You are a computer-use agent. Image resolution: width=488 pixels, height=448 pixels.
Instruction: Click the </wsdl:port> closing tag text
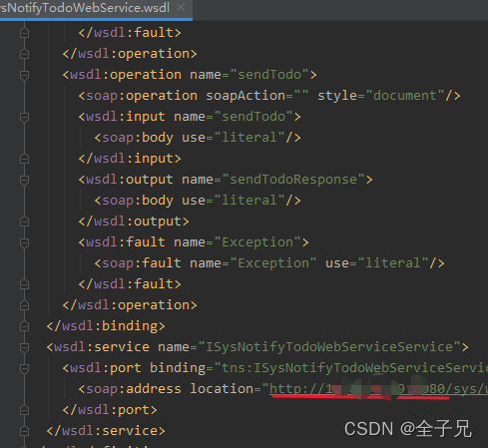[x=110, y=410]
